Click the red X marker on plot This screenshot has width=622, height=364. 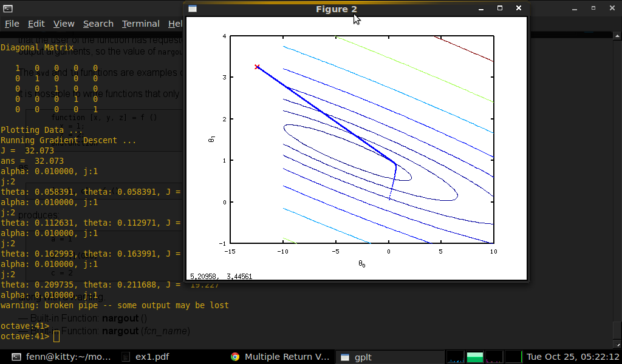point(257,67)
